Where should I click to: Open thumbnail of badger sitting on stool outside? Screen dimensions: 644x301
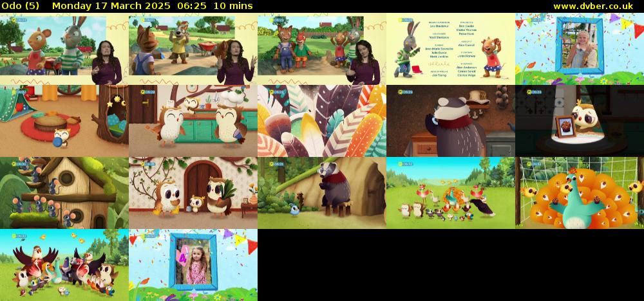tap(322, 193)
